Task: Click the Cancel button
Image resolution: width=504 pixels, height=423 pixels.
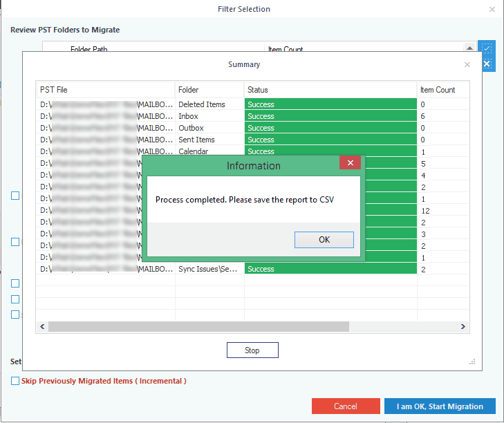Action: (346, 406)
